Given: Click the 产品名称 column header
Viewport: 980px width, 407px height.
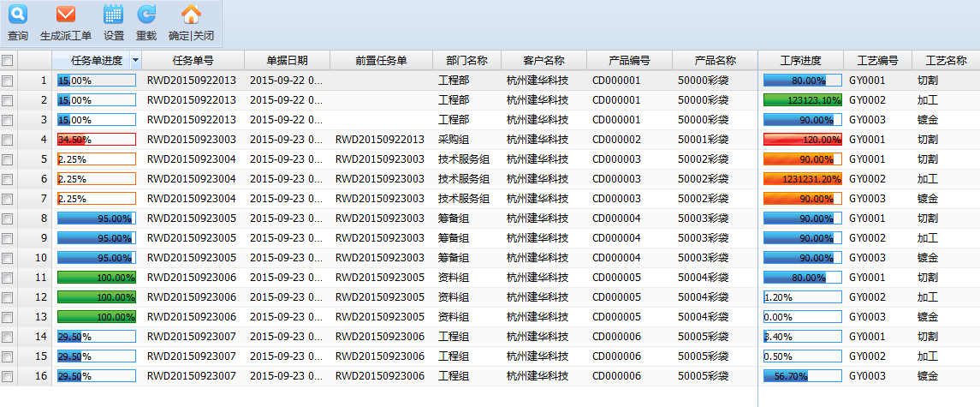Looking at the screenshot, I should point(715,61).
